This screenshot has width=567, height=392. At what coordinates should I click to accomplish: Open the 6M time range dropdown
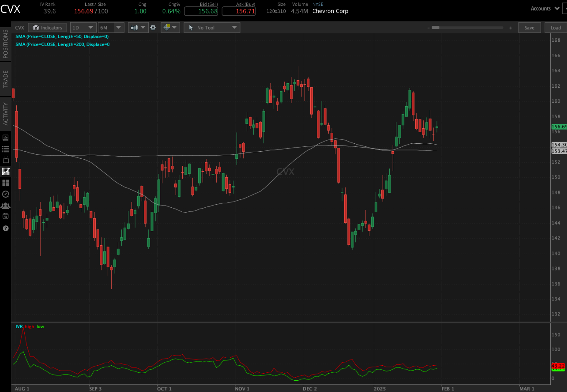point(111,28)
